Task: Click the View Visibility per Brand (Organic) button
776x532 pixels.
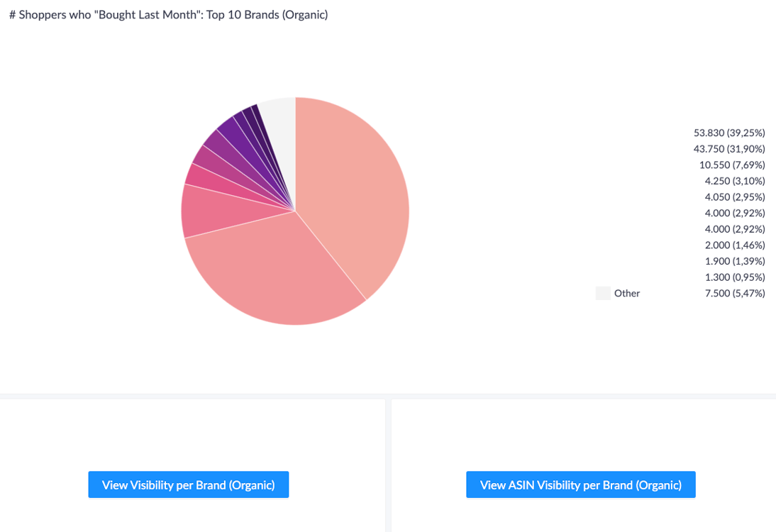Action: [x=188, y=485]
